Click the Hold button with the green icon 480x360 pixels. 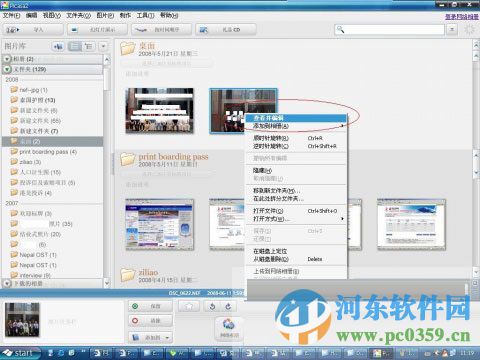[x=150, y=306]
